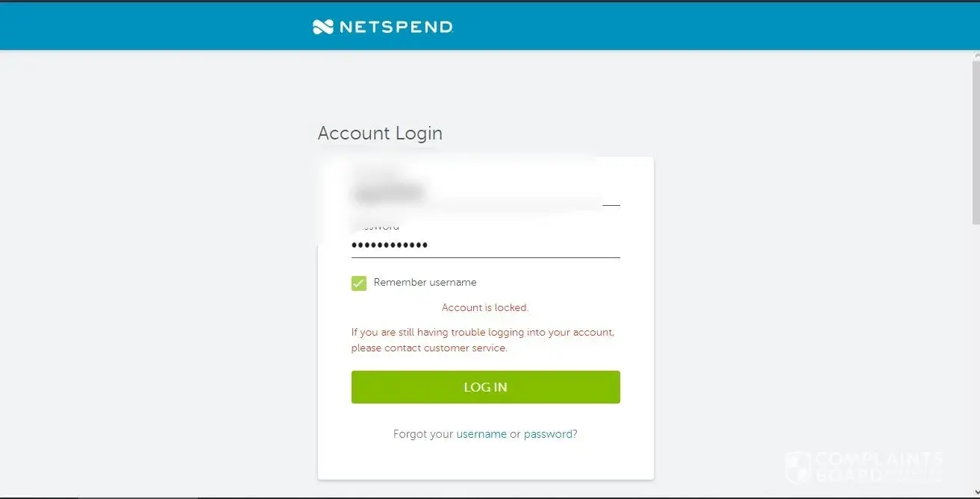
Task: Click the Netspend swirl logo icon
Action: pyautogui.click(x=322, y=28)
